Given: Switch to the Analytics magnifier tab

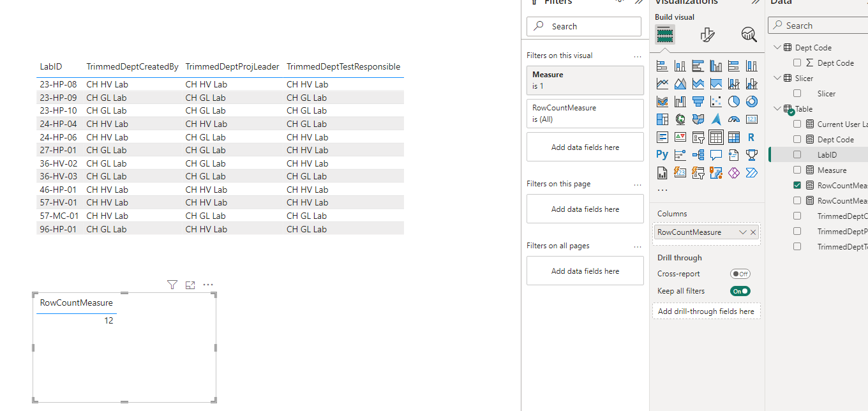Looking at the screenshot, I should (x=749, y=34).
